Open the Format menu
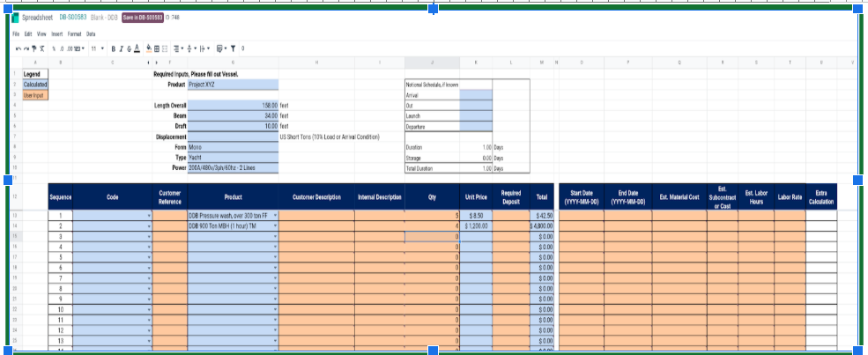The height and width of the screenshot is (355, 868). [x=75, y=33]
